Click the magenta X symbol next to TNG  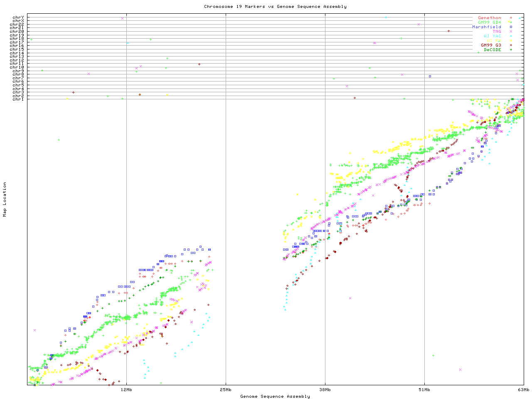511,32
